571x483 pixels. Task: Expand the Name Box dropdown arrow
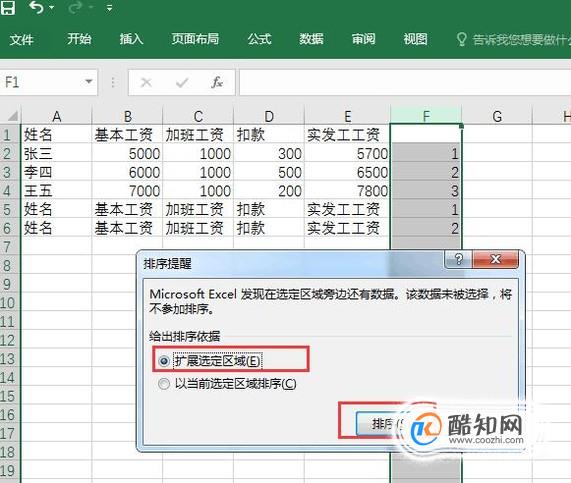[88, 82]
